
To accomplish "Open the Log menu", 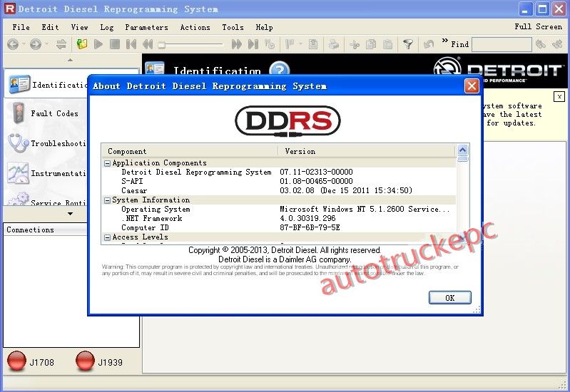I will pos(107,27).
